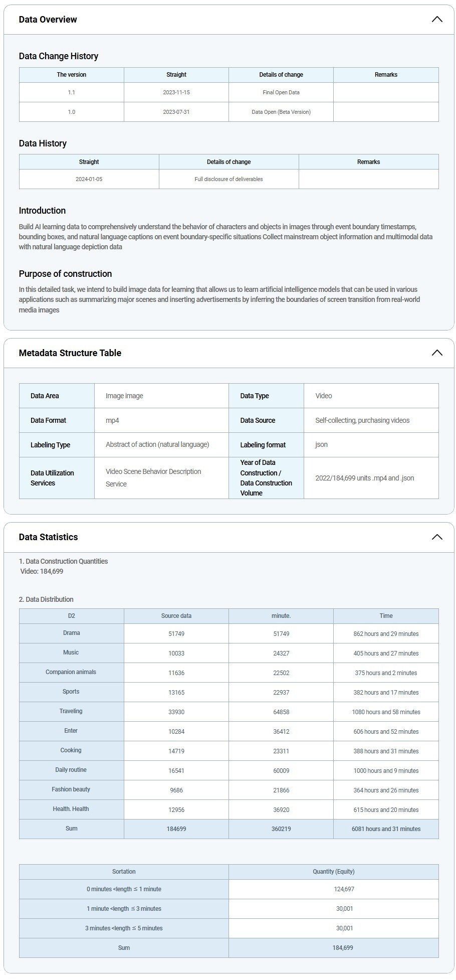
Task: Click the Source data column header
Action: click(x=176, y=616)
